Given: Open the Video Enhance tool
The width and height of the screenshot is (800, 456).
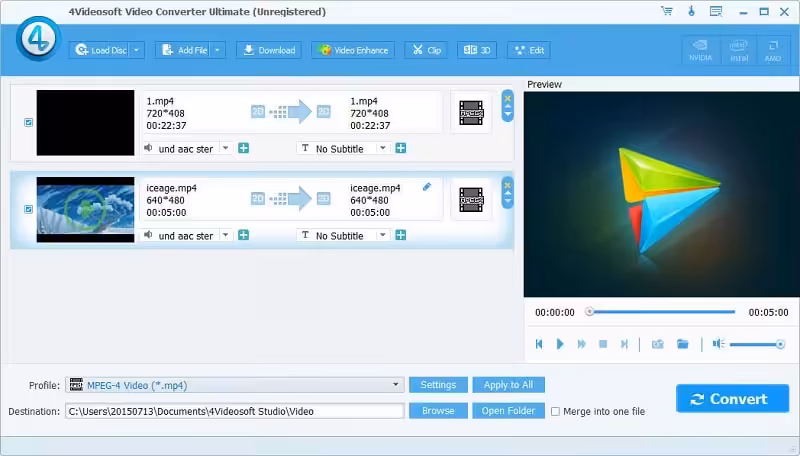Looking at the screenshot, I should coord(353,50).
